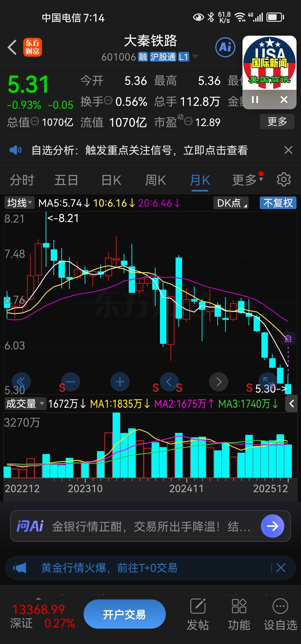The width and height of the screenshot is (301, 644).
Task: Collapse the volume panel side arrow
Action: [x=291, y=404]
